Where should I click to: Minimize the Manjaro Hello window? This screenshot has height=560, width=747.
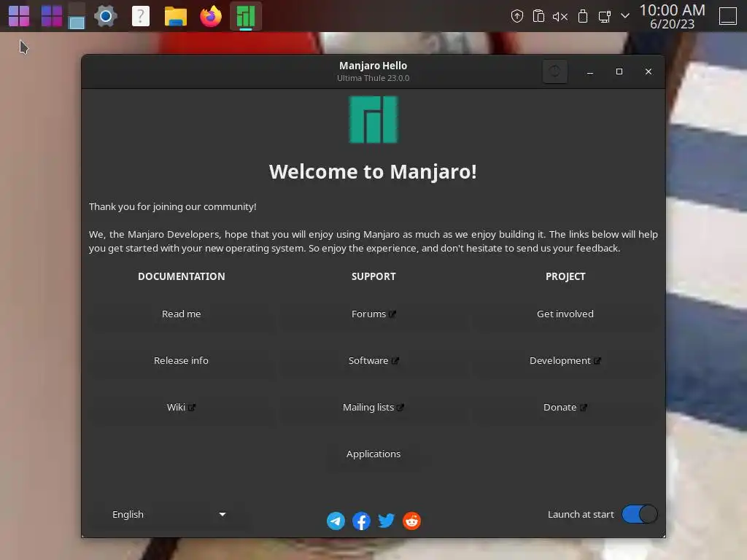pos(589,72)
